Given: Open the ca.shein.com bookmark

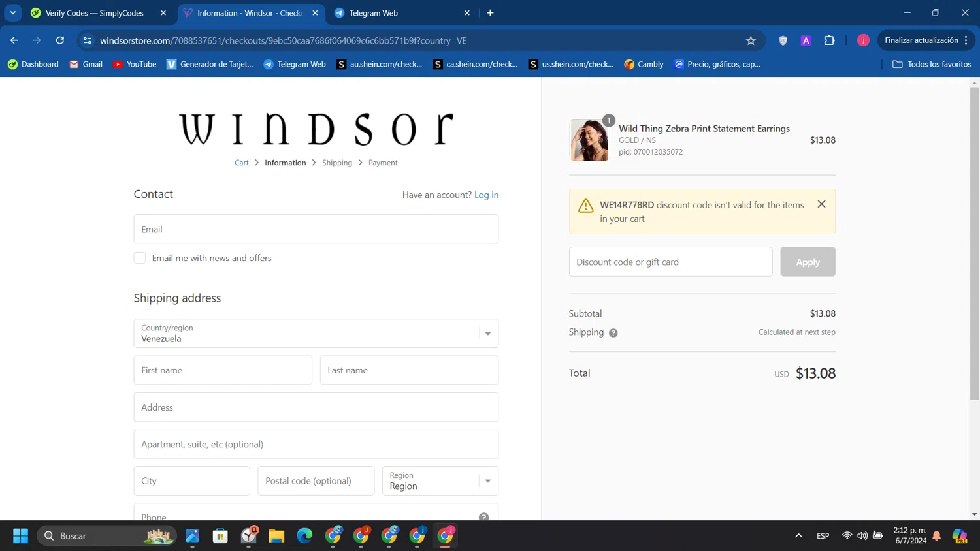Looking at the screenshot, I should pos(476,64).
